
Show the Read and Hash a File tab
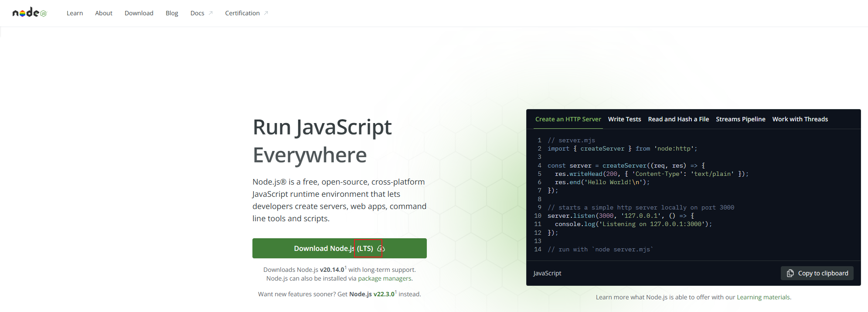(x=678, y=119)
